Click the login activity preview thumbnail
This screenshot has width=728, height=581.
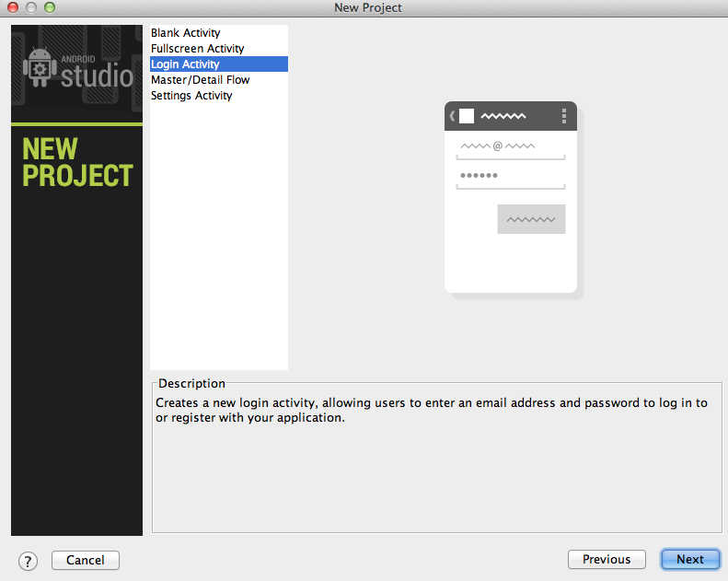[x=513, y=200]
